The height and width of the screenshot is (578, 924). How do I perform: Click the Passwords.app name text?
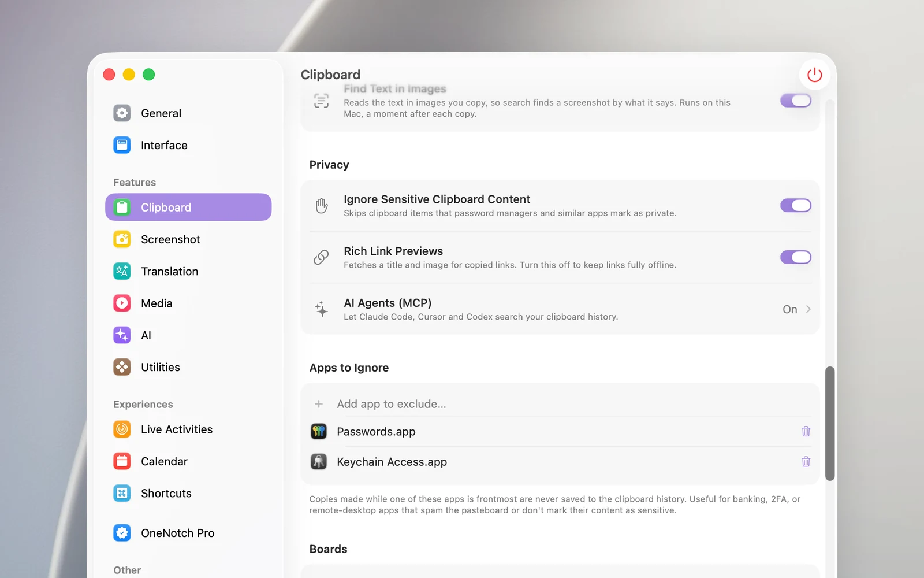coord(376,432)
